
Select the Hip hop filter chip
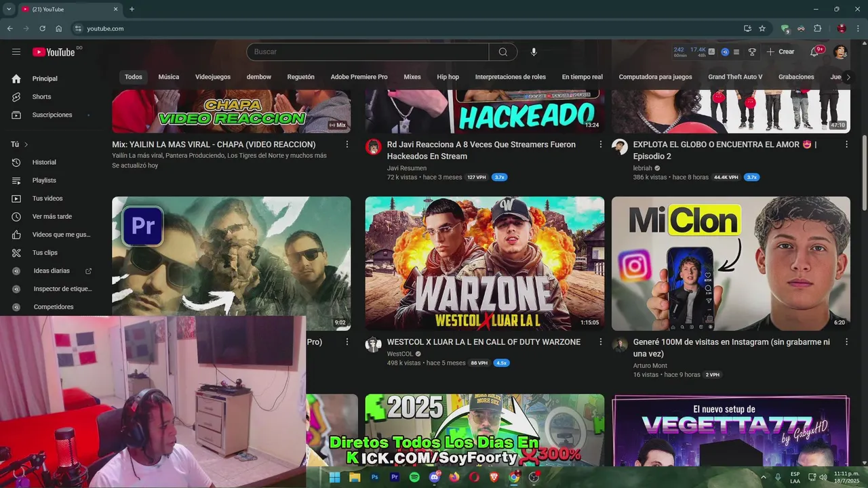click(448, 77)
